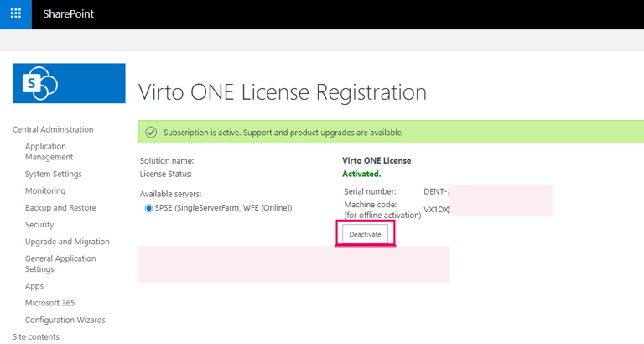Click the 'License Status:' label

(165, 174)
